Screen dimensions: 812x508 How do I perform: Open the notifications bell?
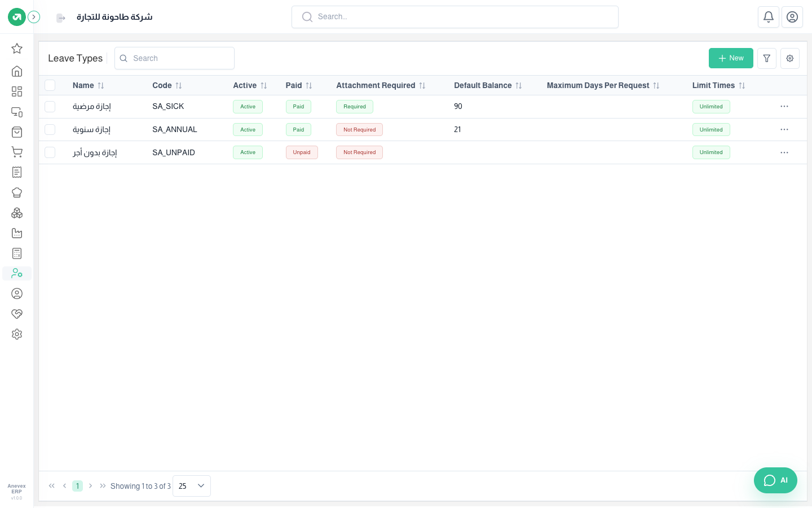769,17
